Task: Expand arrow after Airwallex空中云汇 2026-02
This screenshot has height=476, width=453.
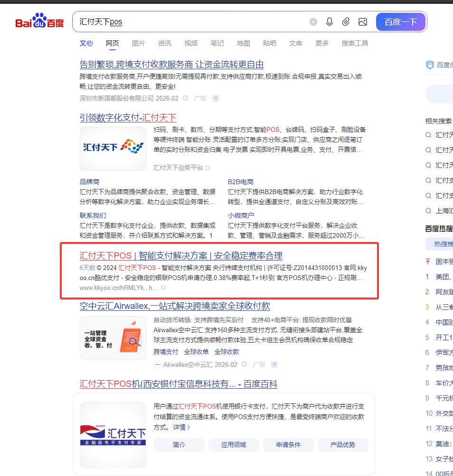Action: [244, 364]
